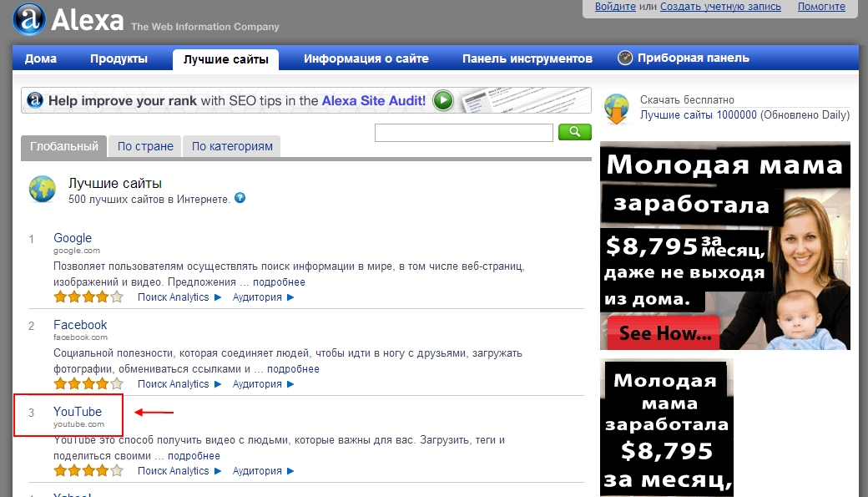Screen dimensions: 868x497
Task: Open Информация о сайте tab
Action: point(366,58)
